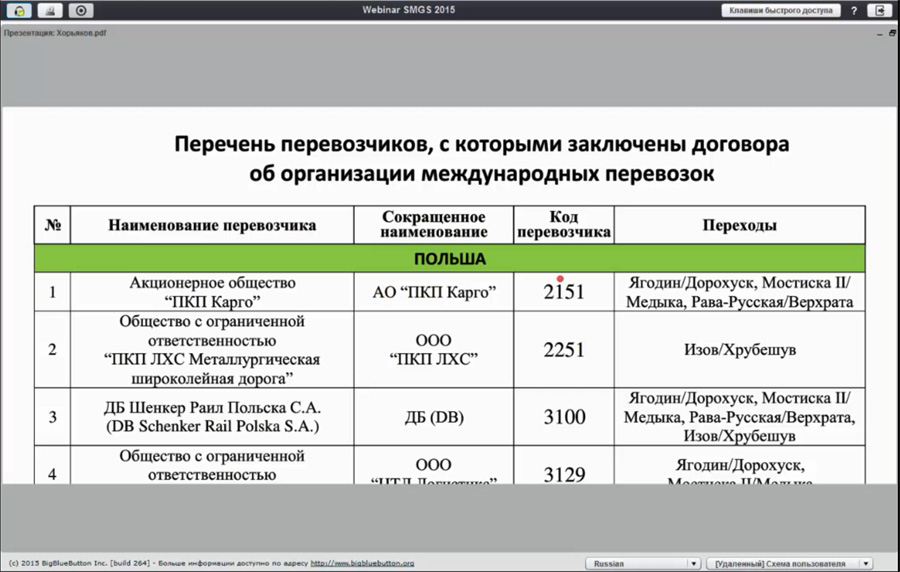This screenshot has height=572, width=900.
Task: Click the Изов/Хрубешув crossing cell
Action: point(739,350)
